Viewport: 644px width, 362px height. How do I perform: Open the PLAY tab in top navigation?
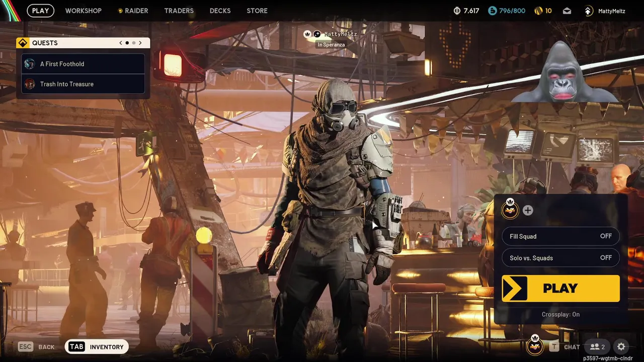tap(40, 11)
